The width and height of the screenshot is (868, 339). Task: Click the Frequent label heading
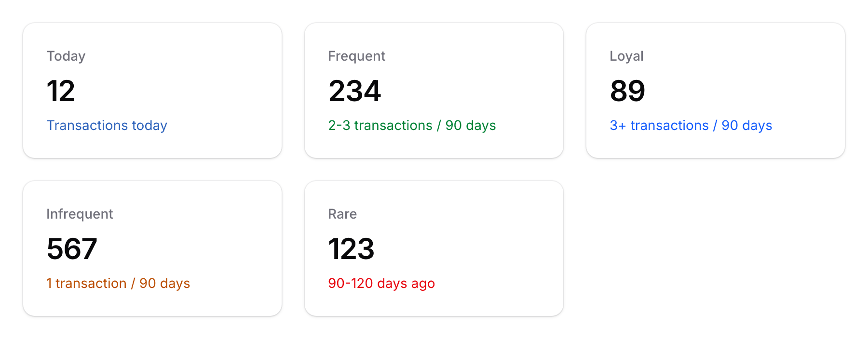pyautogui.click(x=356, y=56)
